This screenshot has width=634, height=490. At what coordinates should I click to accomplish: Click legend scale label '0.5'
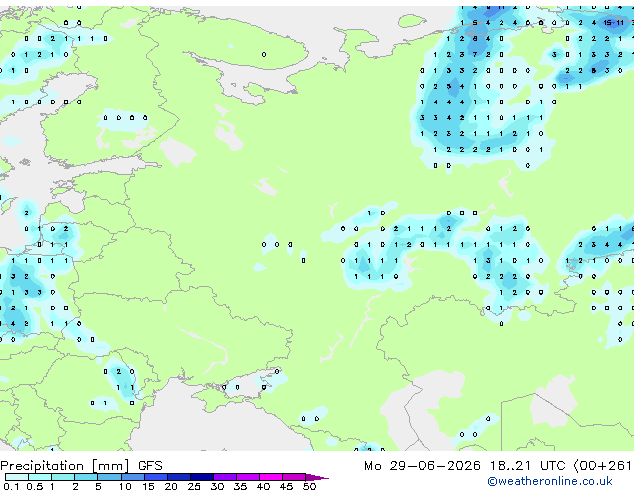click(35, 486)
